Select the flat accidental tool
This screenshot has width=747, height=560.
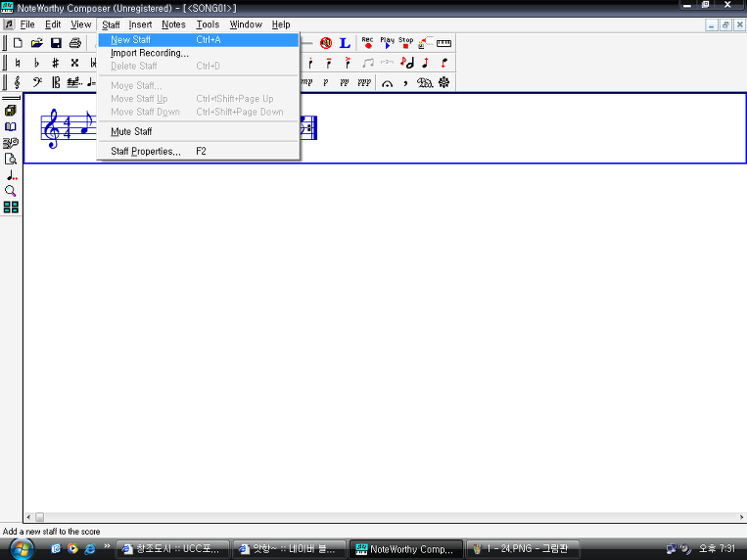coord(36,63)
